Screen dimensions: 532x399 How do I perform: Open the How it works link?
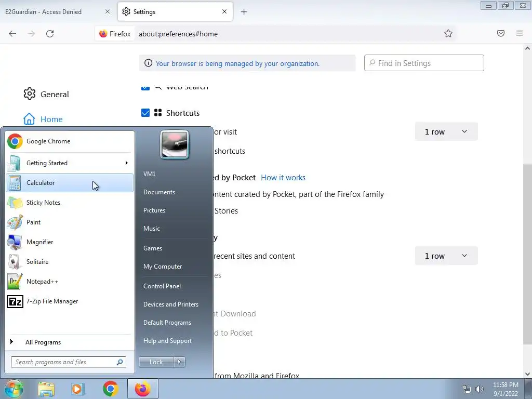tap(283, 178)
